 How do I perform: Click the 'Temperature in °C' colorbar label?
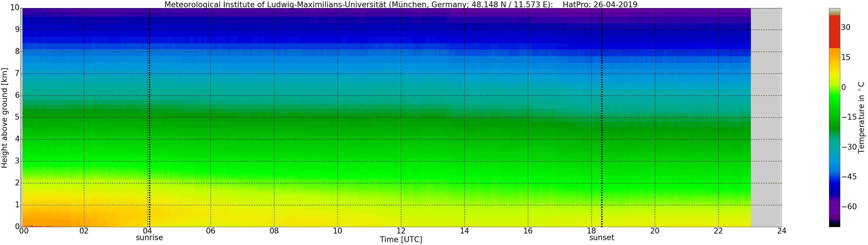861,117
